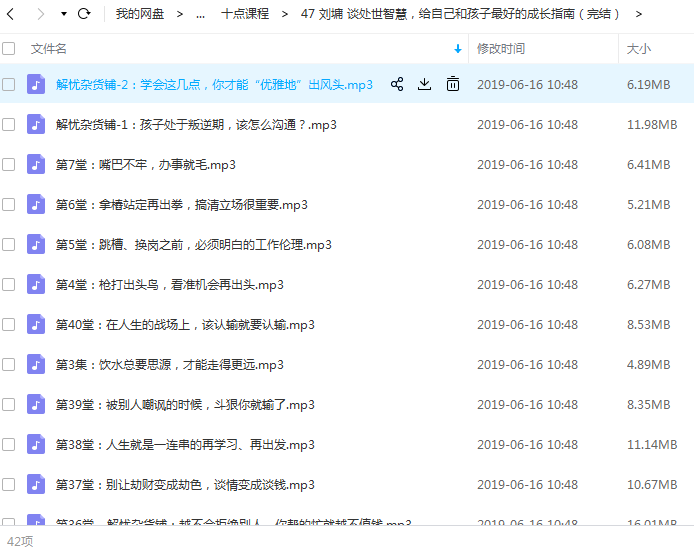Delete the highlighted file with trash icon

pos(452,85)
